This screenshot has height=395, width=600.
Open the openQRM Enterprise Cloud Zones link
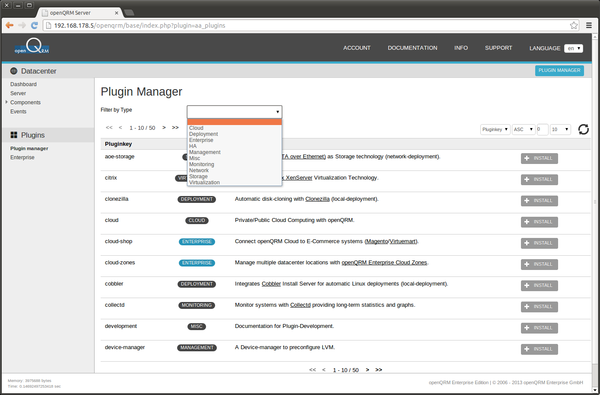click(384, 263)
